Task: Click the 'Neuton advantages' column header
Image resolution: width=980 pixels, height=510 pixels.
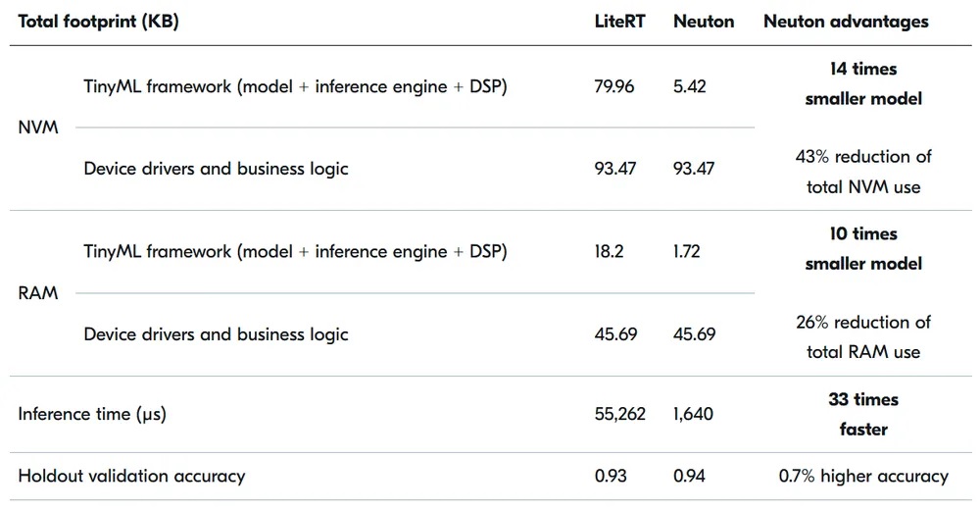Action: (x=846, y=22)
